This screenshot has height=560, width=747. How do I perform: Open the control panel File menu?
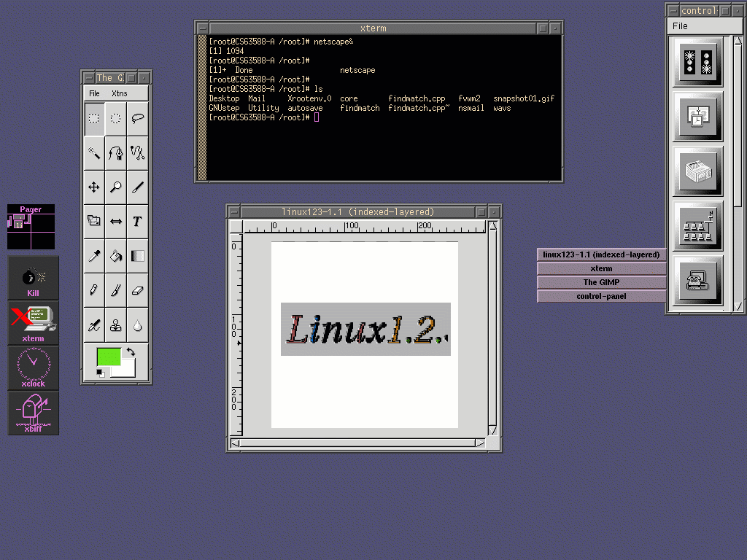tap(680, 26)
